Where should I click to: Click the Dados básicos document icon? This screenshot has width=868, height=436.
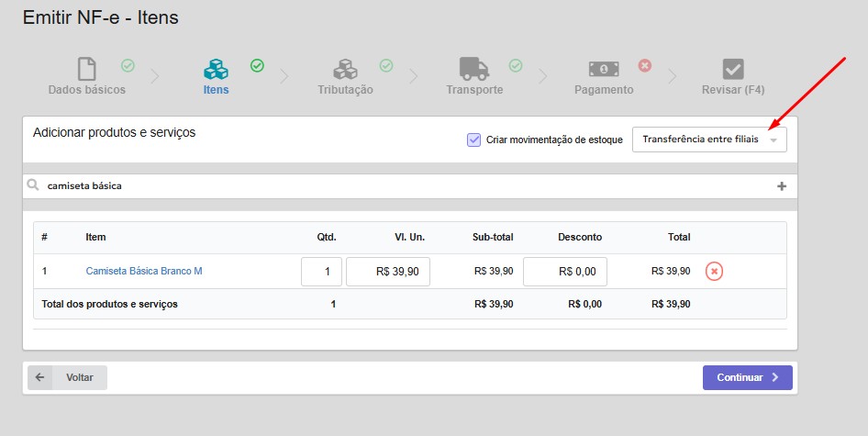click(86, 69)
